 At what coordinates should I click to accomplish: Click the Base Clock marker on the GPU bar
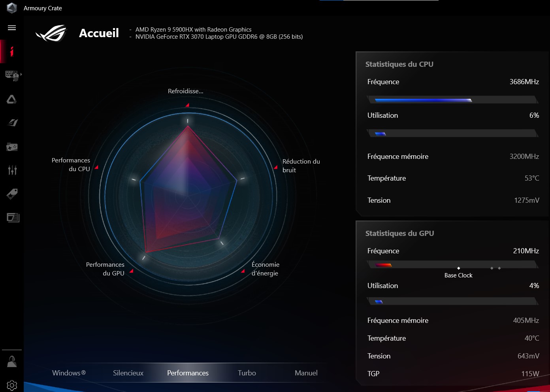(x=458, y=268)
